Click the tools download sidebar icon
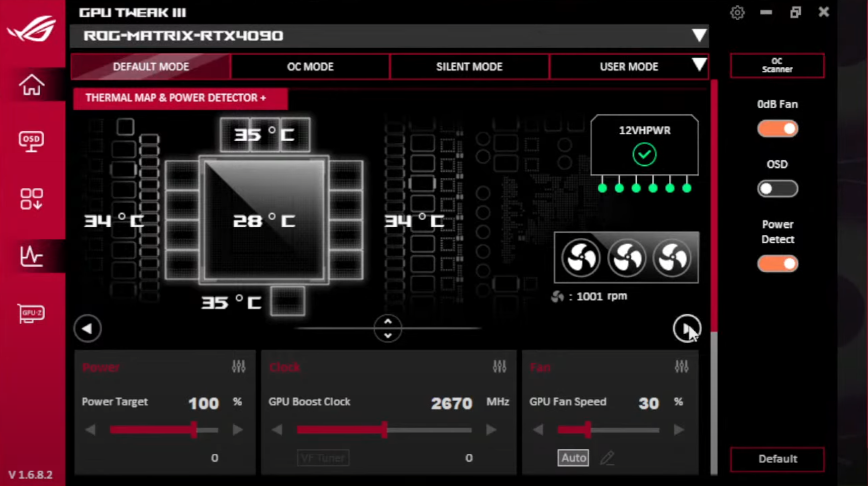 click(x=31, y=199)
